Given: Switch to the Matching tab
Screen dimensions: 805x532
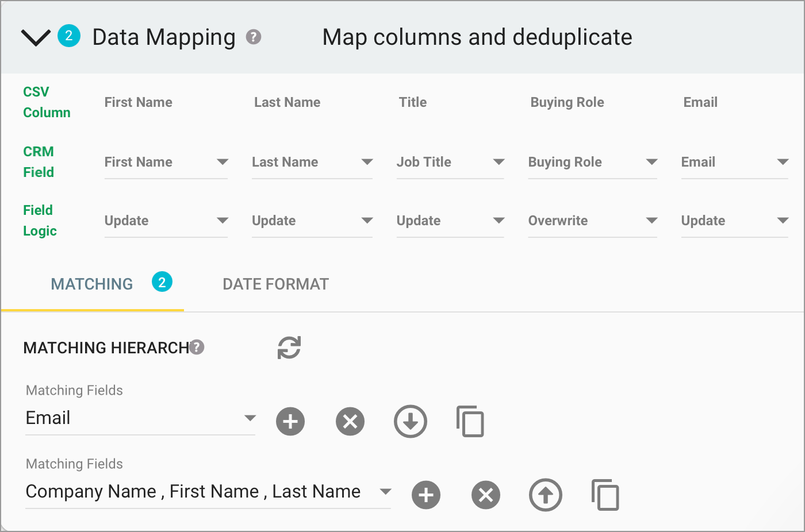Looking at the screenshot, I should [x=92, y=284].
